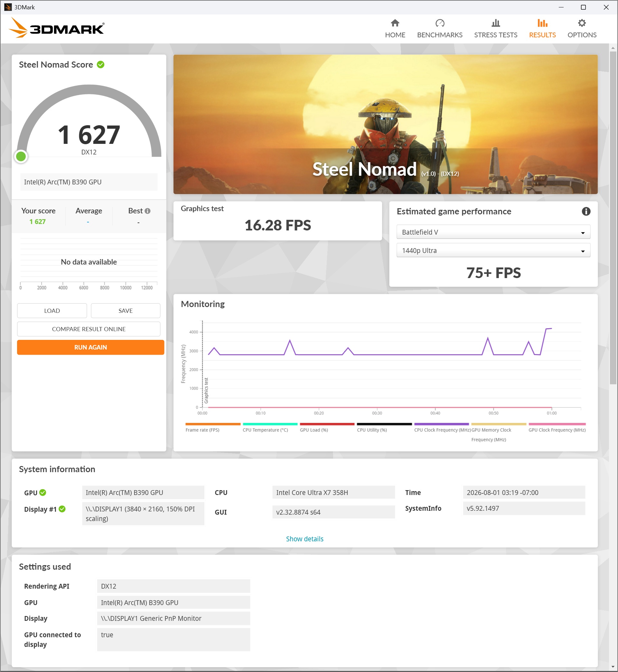The width and height of the screenshot is (618, 672).
Task: Click the green checkmark beside Display #1
Action: coord(62,509)
